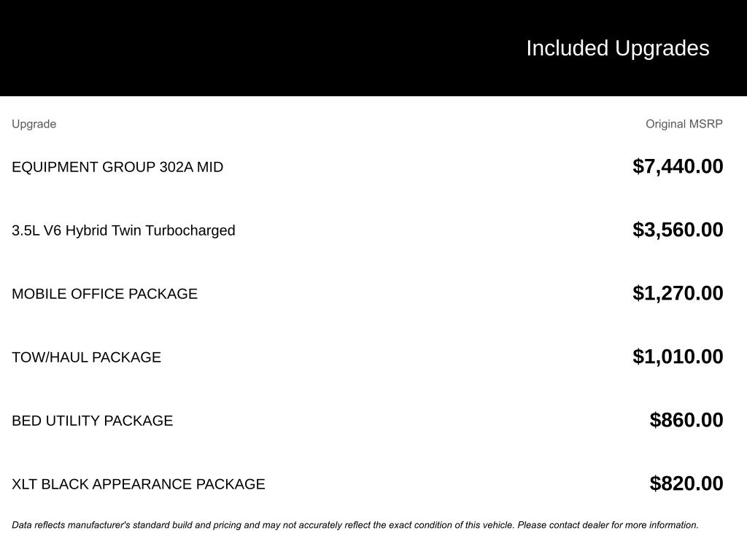Select the 'TOW/HAUL PACKAGE' upgrade name
This screenshot has width=747, height=560.
(x=86, y=357)
